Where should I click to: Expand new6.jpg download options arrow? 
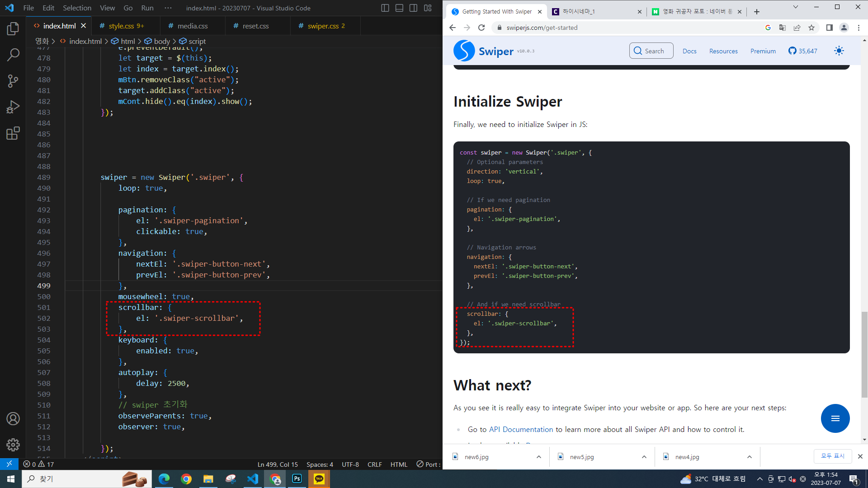click(x=539, y=457)
